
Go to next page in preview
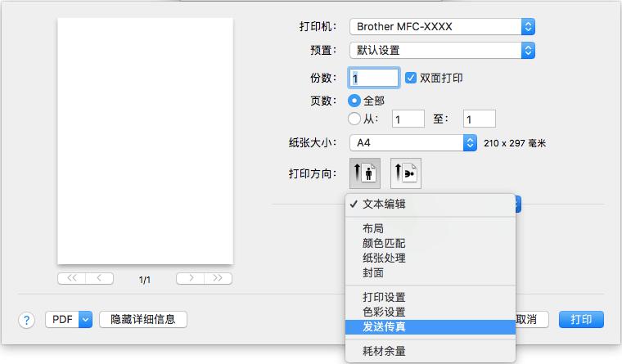190,278
